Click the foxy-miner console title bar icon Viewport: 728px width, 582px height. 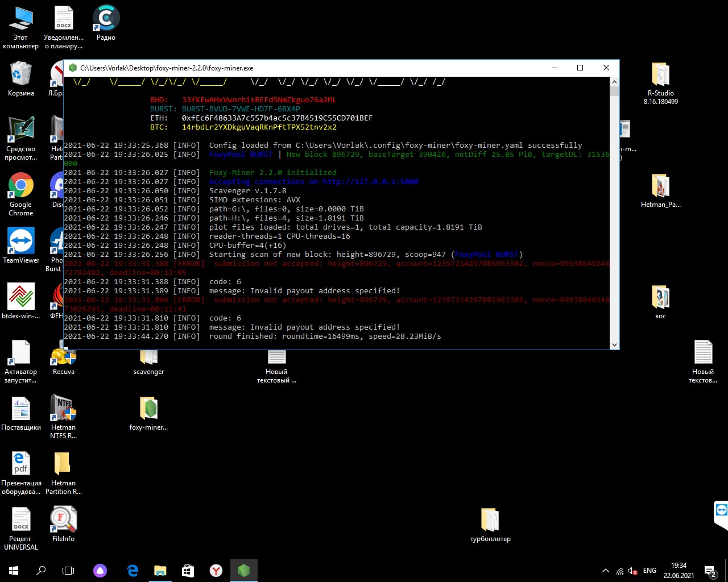(73, 68)
